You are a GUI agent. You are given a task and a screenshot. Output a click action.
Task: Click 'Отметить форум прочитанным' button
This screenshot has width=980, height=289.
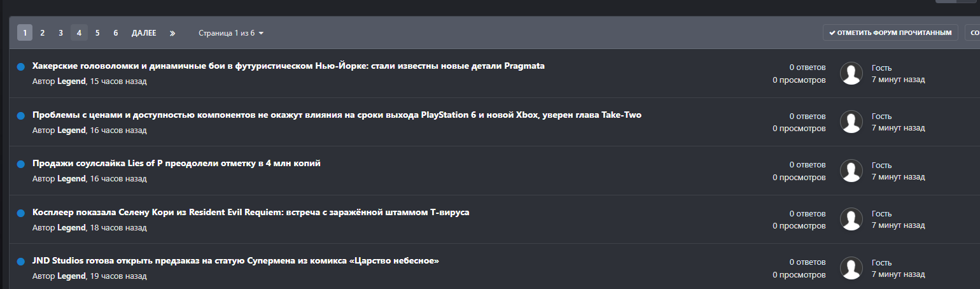pos(890,33)
